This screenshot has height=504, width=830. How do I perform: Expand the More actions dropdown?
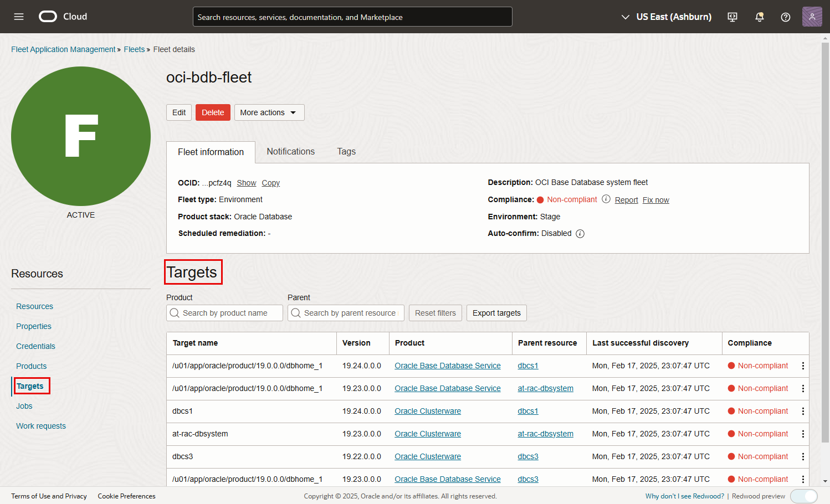(269, 112)
